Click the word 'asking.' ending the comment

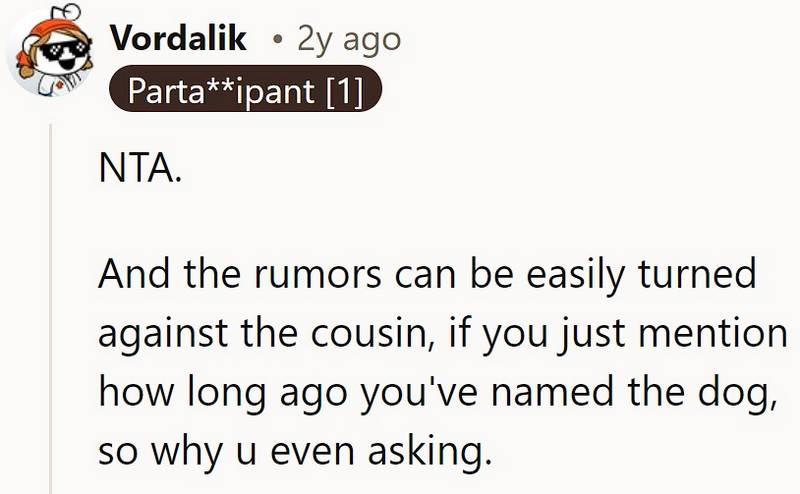430,453
